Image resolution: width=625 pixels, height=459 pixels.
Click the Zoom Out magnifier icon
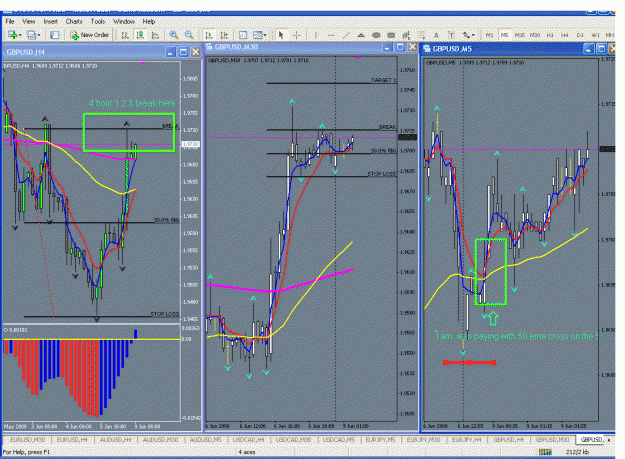click(x=189, y=35)
